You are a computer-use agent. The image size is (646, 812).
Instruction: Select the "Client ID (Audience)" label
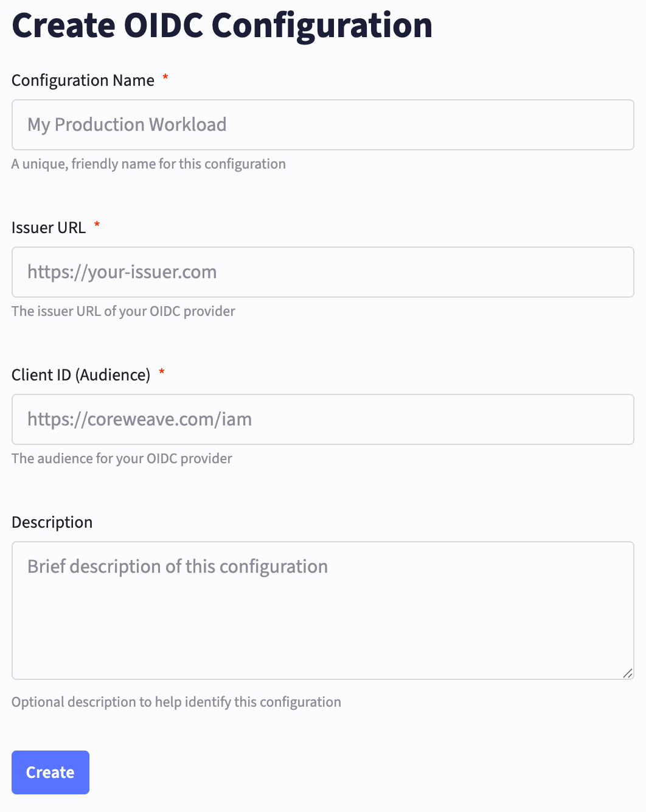pyautogui.click(x=81, y=375)
